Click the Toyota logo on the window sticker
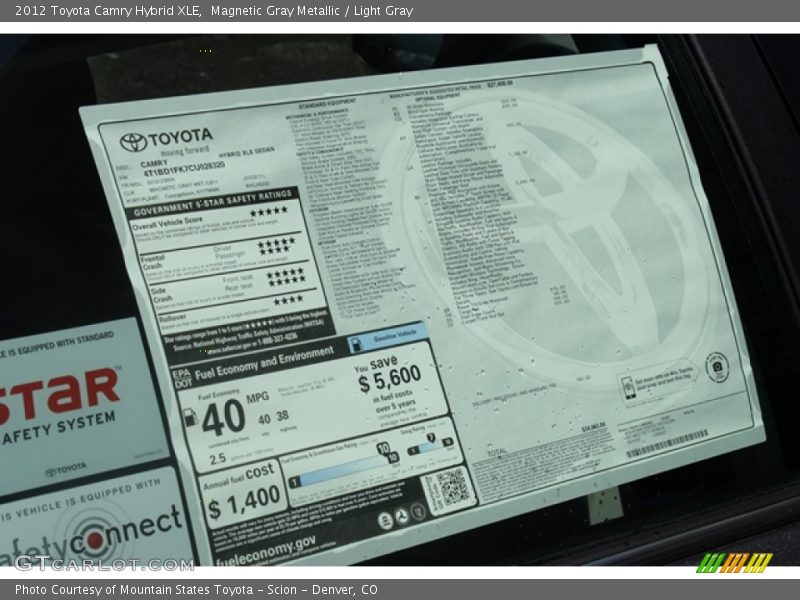 133,142
